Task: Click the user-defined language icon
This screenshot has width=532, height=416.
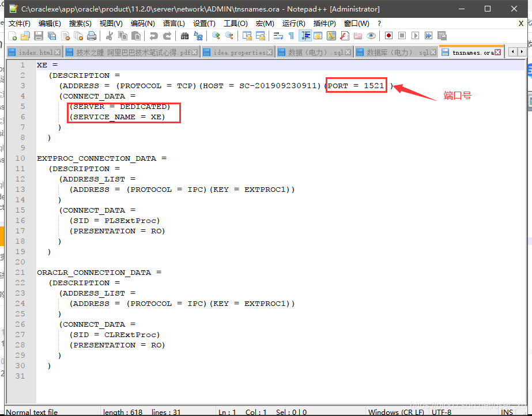Action: click(x=318, y=36)
